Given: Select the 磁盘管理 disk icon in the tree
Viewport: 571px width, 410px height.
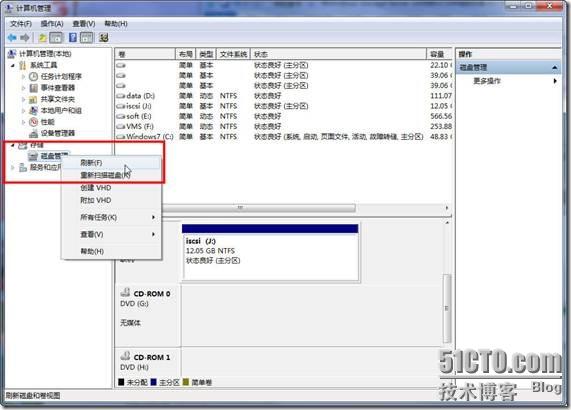Looking at the screenshot, I should [x=34, y=156].
